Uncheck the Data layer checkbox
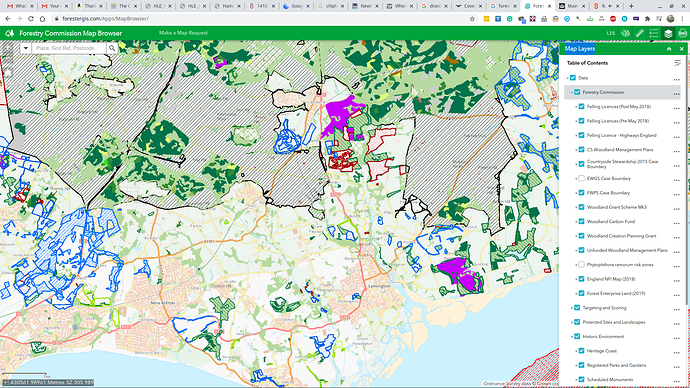690x388 pixels. click(573, 78)
